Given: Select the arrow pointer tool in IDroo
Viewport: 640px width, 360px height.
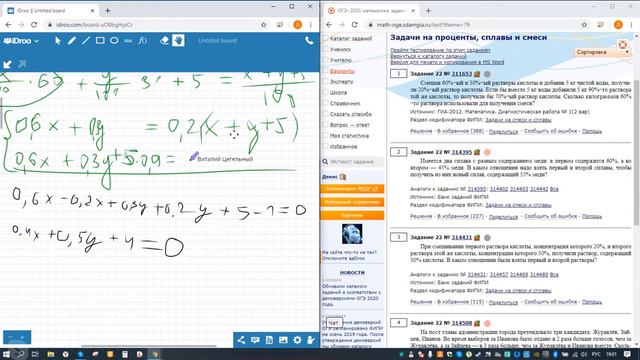Looking at the screenshot, I should [58, 40].
